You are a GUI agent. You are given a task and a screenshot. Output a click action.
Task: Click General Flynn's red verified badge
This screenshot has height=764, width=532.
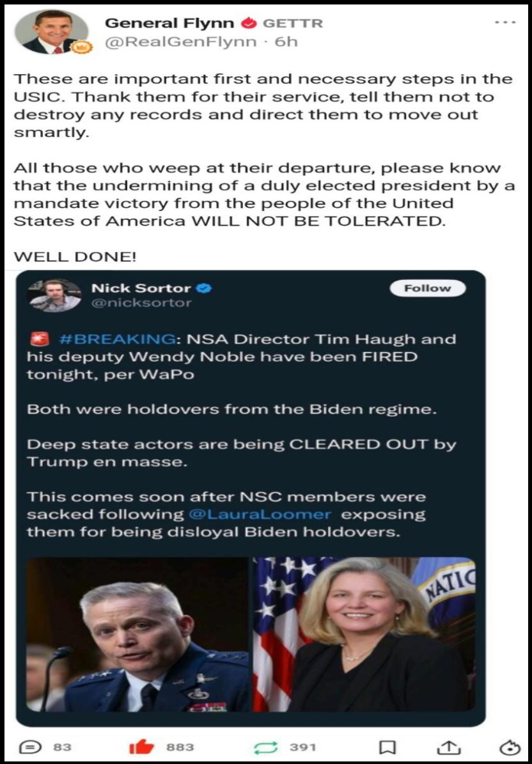click(x=249, y=23)
